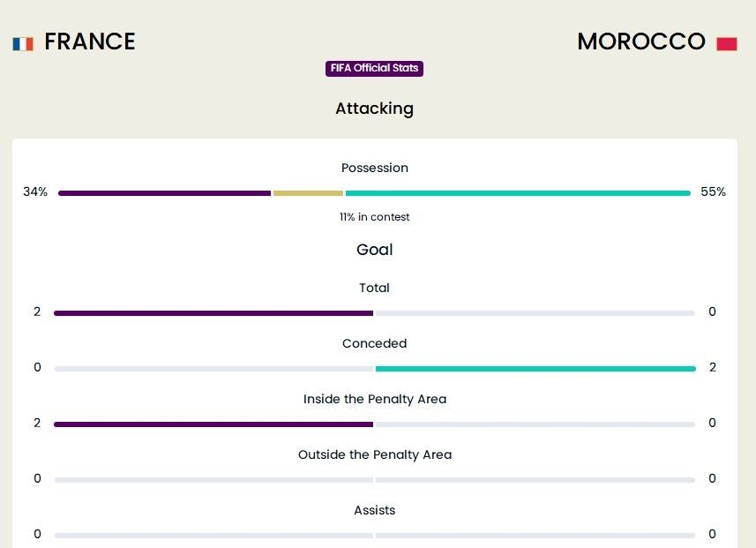Click the FIFA Official Stats badge

click(374, 69)
